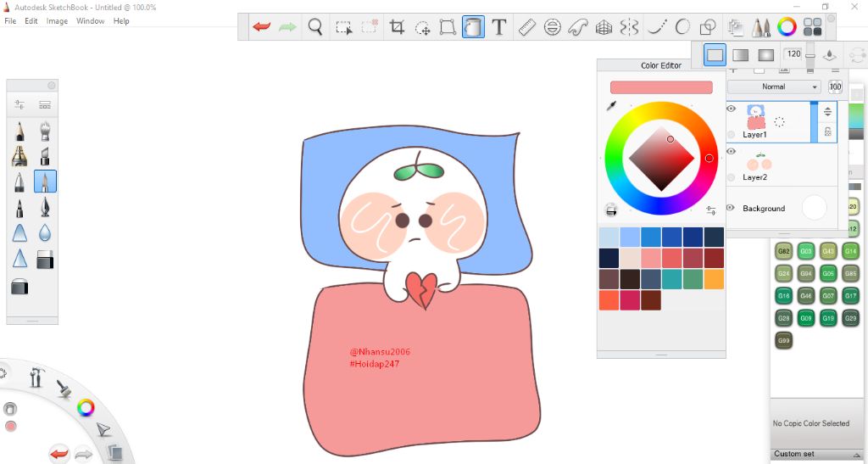Hide Layer2 using its eye icon
Viewport: 868px width, 464px height.
[731, 151]
